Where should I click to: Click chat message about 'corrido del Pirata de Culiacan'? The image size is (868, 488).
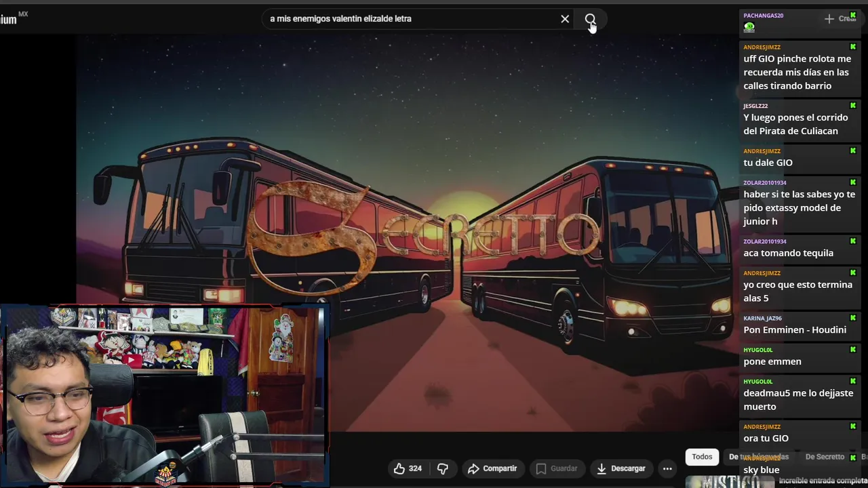795,124
